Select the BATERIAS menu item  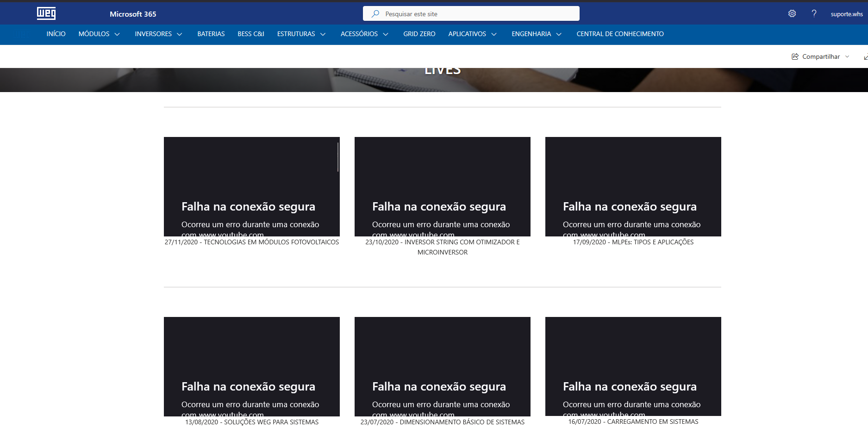[x=211, y=34]
